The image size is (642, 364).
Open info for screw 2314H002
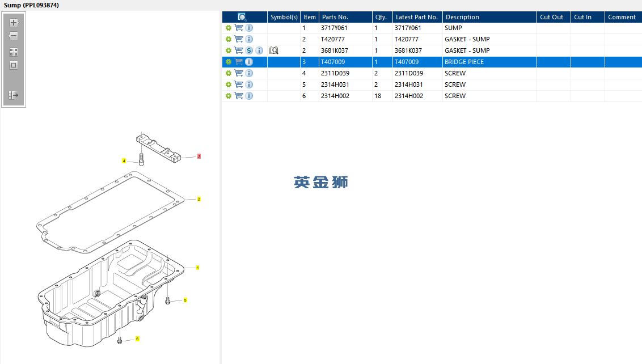[x=249, y=96]
